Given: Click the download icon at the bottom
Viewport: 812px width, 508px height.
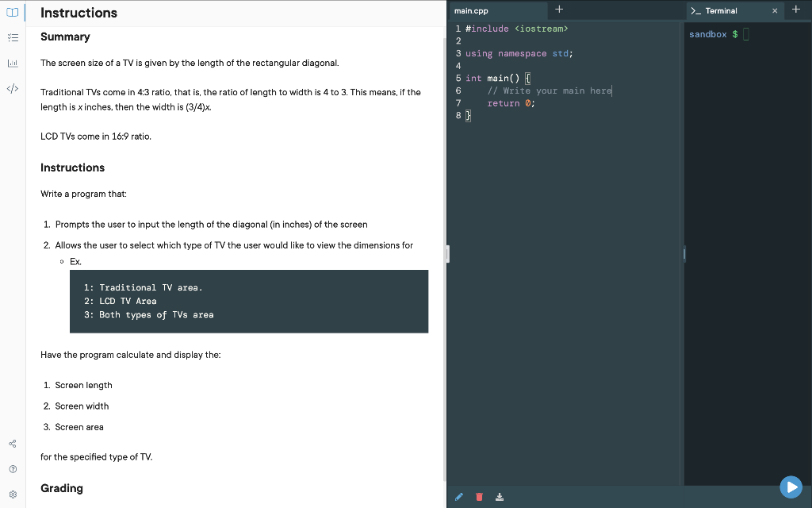Looking at the screenshot, I should coord(499,496).
